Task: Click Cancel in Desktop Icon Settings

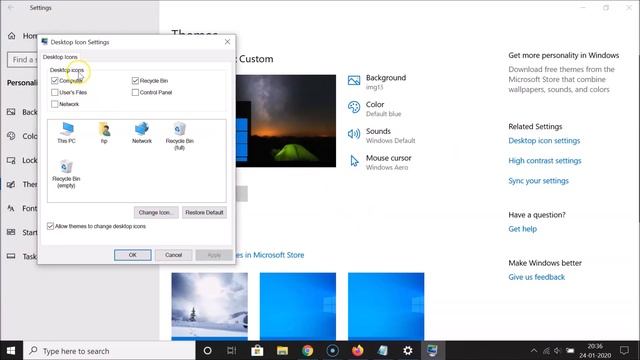Action: tap(173, 255)
